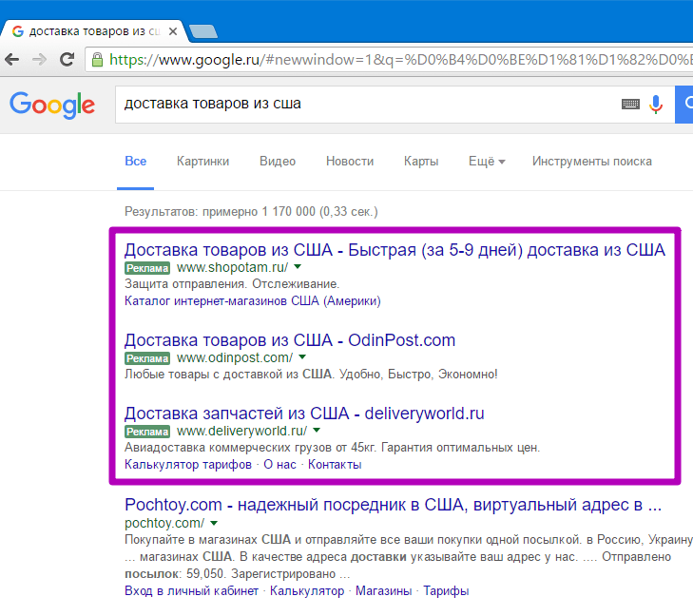Open the Тарифы sitelink
The width and height of the screenshot is (693, 616).
[x=446, y=591]
